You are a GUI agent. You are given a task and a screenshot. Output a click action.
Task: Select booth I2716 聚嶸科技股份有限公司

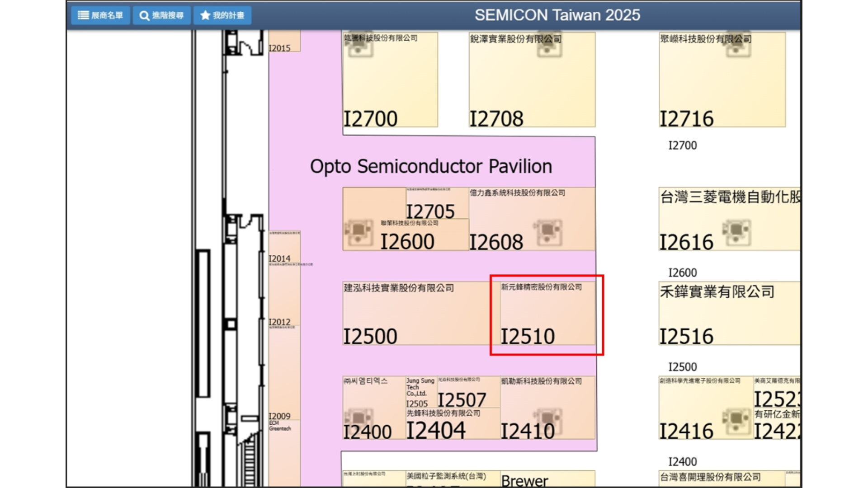pos(722,80)
